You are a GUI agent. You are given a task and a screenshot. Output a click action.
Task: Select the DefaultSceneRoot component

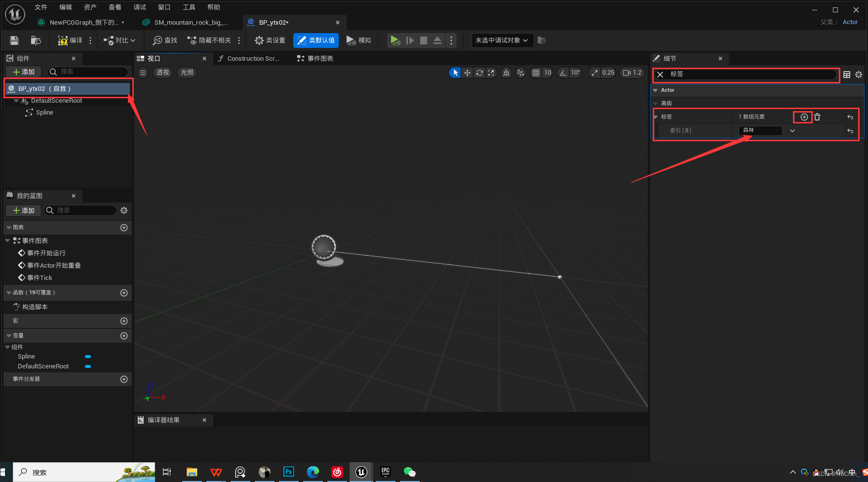[x=56, y=101]
